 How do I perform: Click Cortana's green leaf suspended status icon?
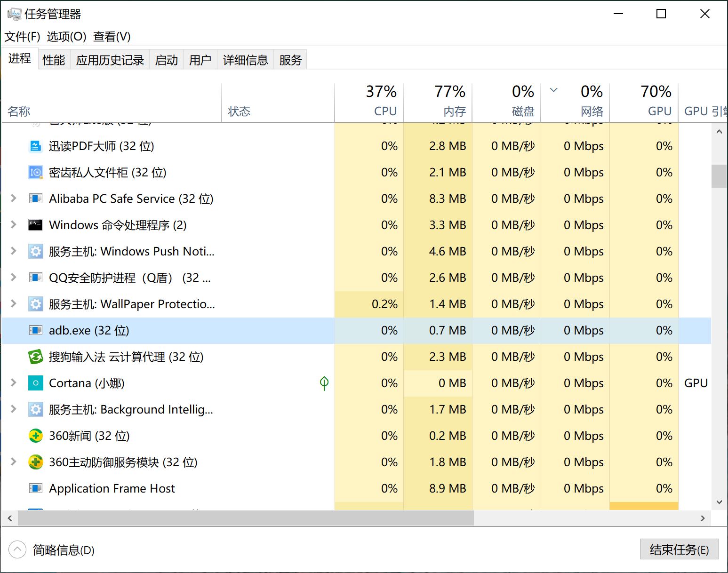324,383
